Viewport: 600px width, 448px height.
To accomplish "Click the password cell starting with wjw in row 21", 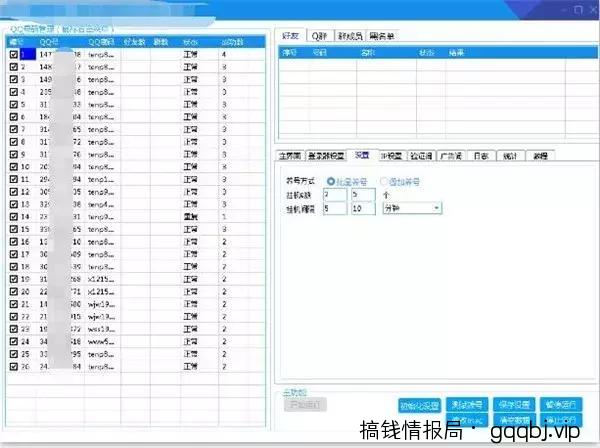I will tap(101, 304).
